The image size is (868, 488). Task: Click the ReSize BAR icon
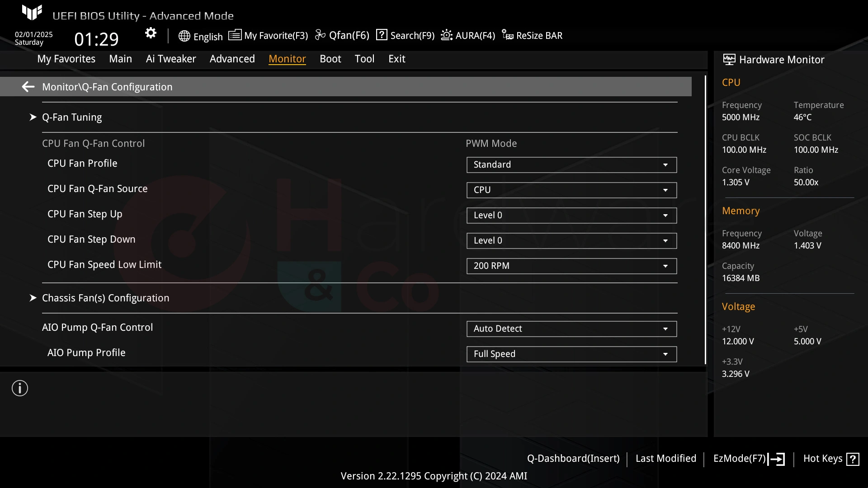[507, 35]
